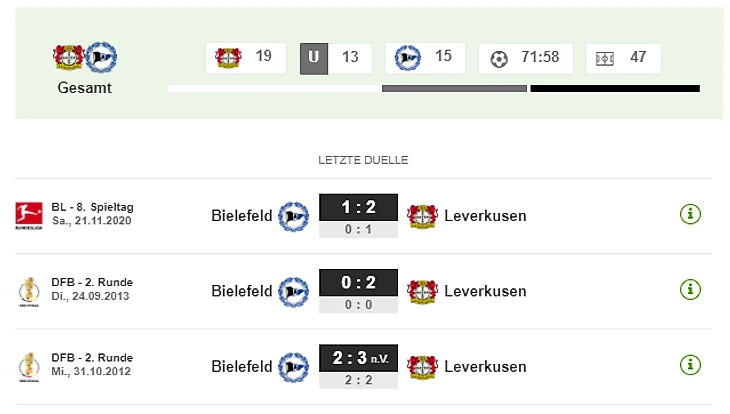Click the grey draws segment of the balance bar
The width and height of the screenshot is (730, 414).
454,88
